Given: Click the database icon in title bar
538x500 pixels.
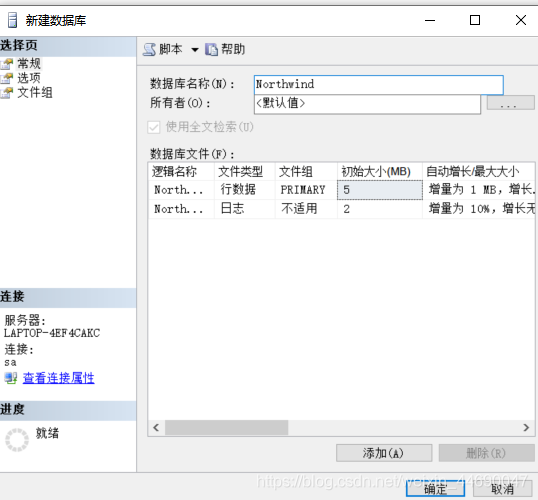Looking at the screenshot, I should [x=12, y=20].
